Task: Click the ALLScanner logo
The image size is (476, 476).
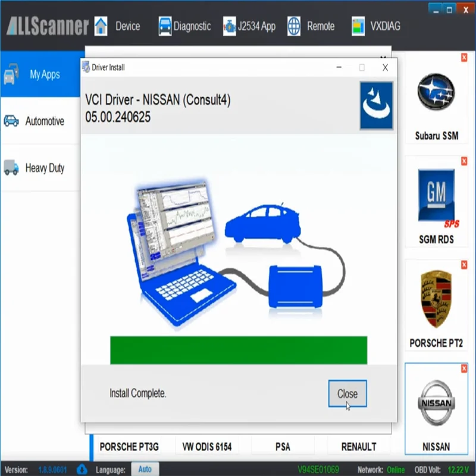Action: tap(48, 26)
